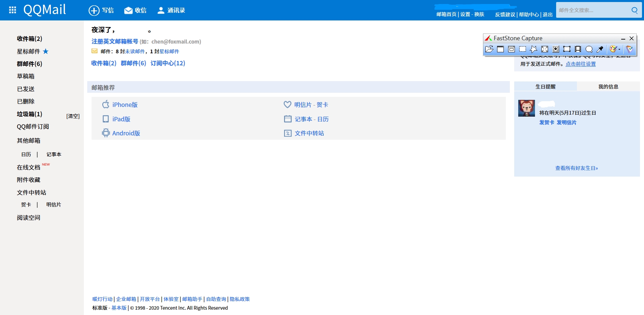Open 记事本 - 日历 recommendation

[x=306, y=119]
